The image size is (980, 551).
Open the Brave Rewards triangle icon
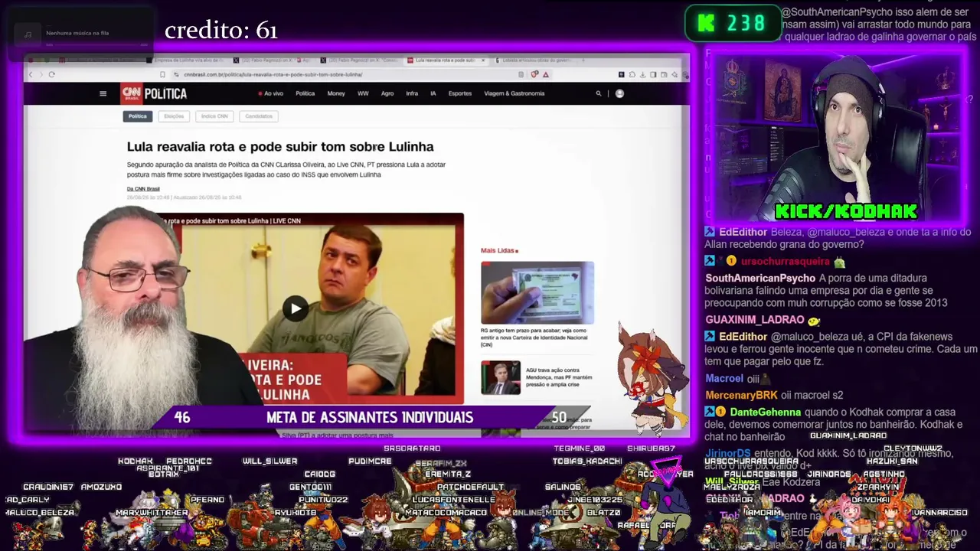pos(545,74)
